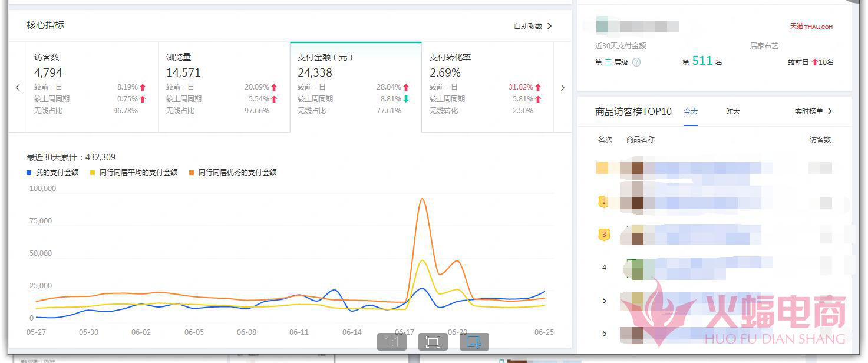Click the fit-to-screen viewer icon
This screenshot has width=868, height=363.
(x=433, y=342)
